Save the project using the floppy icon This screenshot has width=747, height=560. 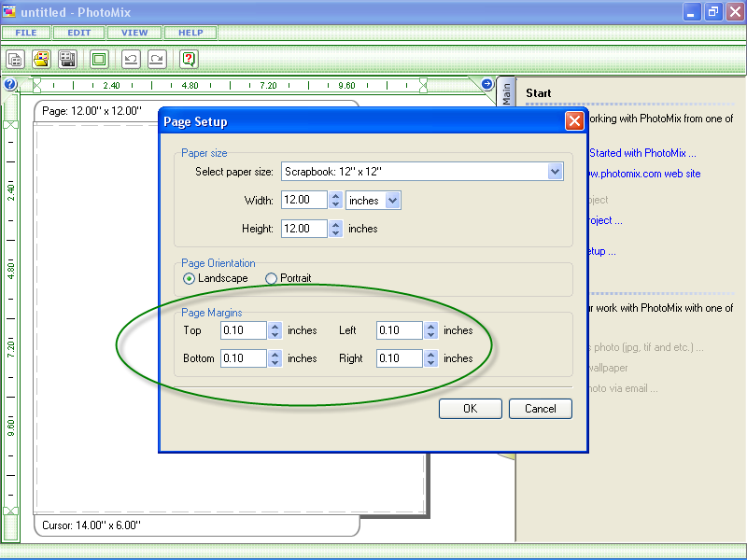click(67, 60)
